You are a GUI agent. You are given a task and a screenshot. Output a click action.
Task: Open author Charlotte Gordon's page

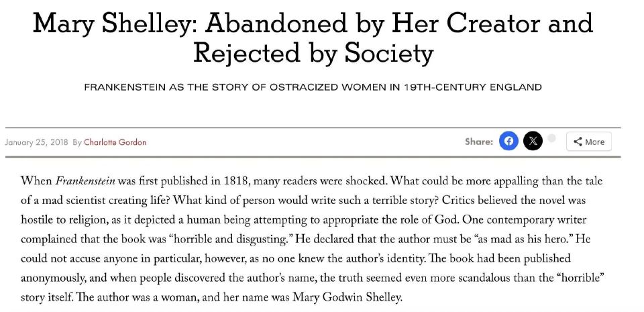115,142
